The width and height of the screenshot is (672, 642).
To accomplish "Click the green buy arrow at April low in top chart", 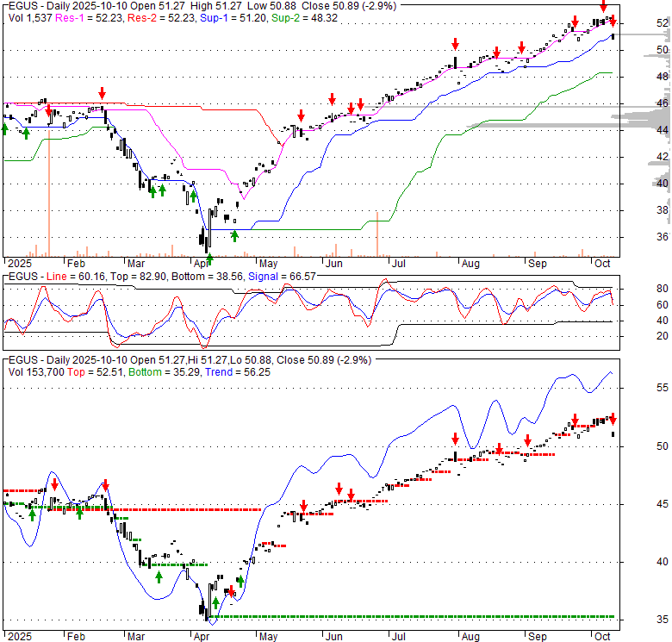I will (209, 258).
